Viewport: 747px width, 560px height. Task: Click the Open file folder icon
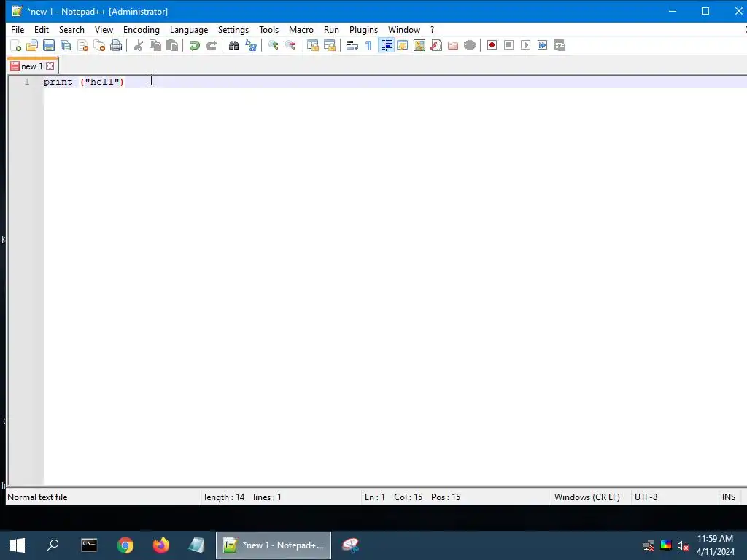click(32, 45)
